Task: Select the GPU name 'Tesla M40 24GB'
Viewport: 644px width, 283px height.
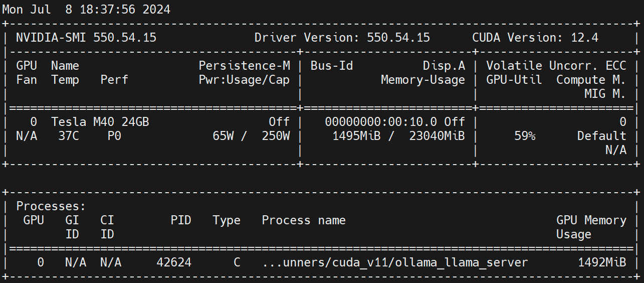Action: [x=100, y=122]
